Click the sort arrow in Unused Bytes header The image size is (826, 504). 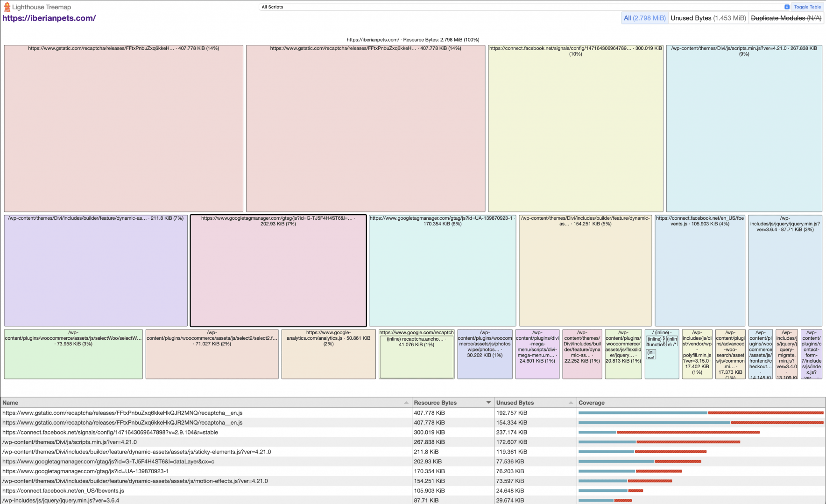click(571, 403)
